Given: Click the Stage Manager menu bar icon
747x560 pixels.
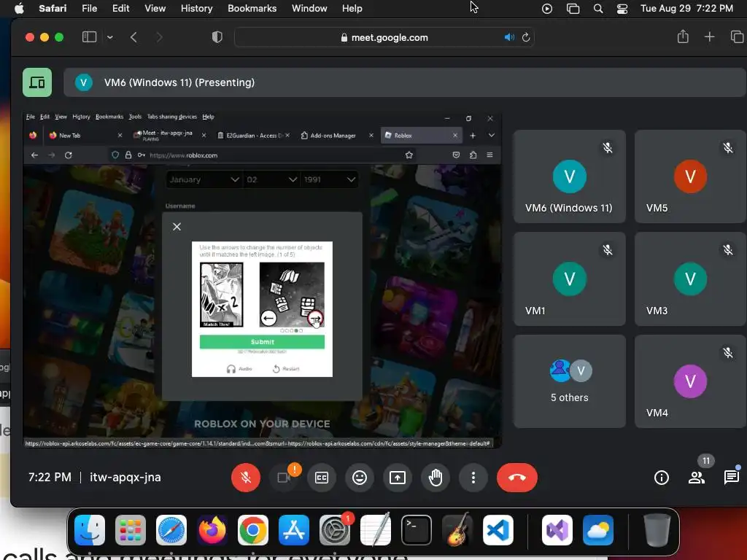Looking at the screenshot, I should pyautogui.click(x=573, y=9).
